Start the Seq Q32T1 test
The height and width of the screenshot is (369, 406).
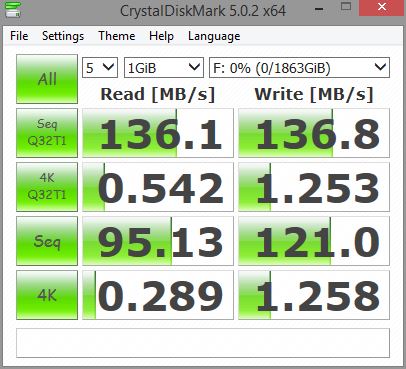pyautogui.click(x=47, y=133)
